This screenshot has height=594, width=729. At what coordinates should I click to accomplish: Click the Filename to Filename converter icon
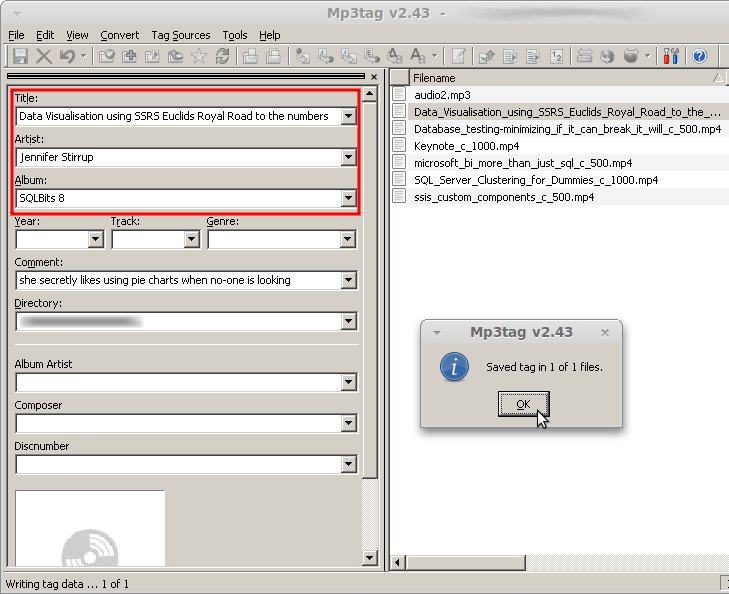click(348, 56)
